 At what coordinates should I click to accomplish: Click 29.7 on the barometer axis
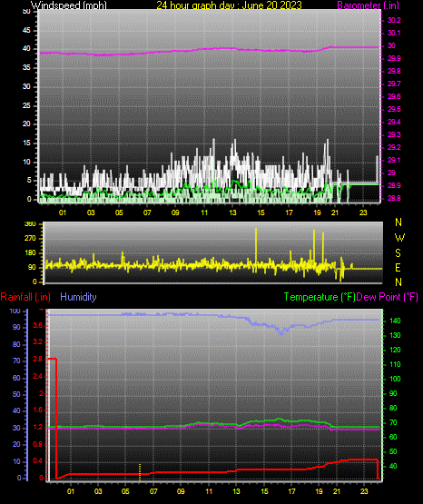[x=394, y=84]
